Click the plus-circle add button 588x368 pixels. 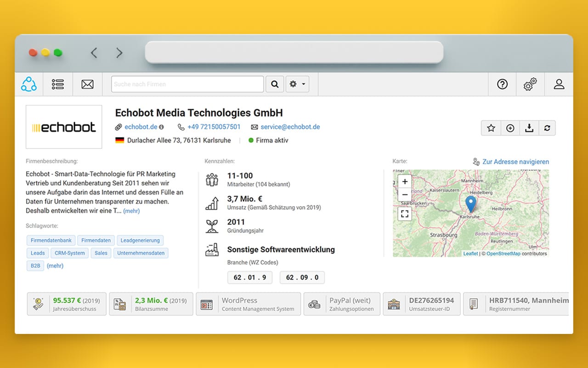click(510, 128)
